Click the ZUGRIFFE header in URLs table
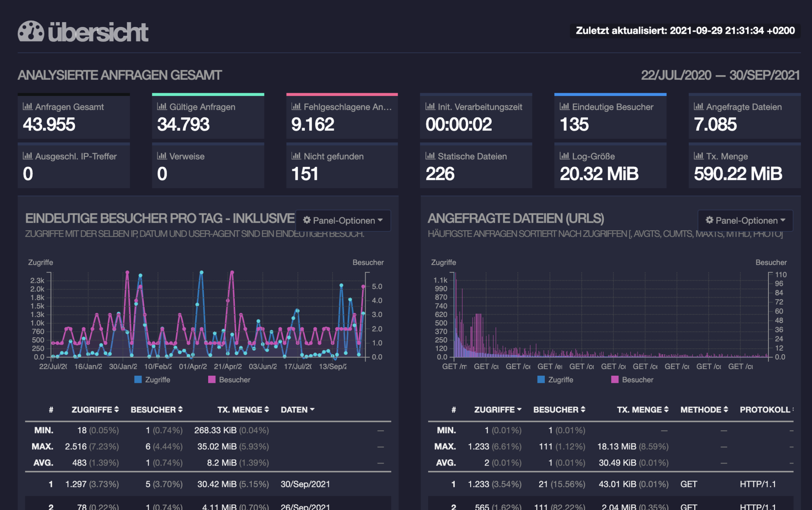The height and width of the screenshot is (510, 812). click(x=494, y=410)
